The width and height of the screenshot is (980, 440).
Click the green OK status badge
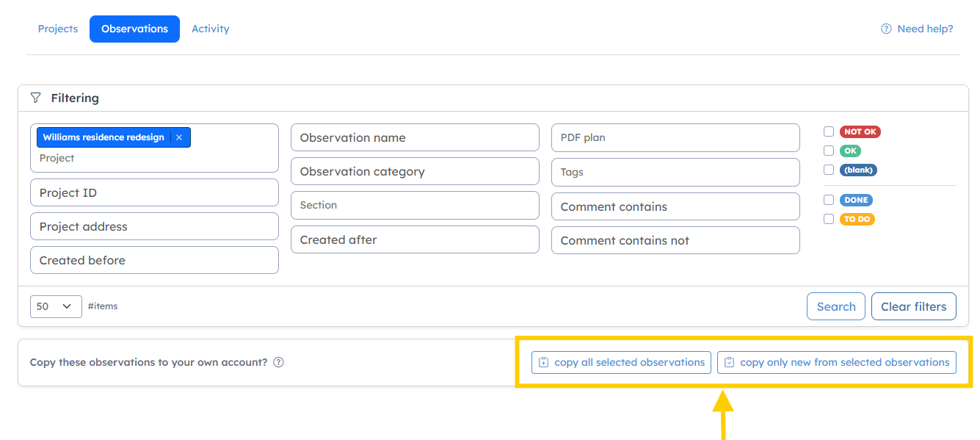(851, 151)
